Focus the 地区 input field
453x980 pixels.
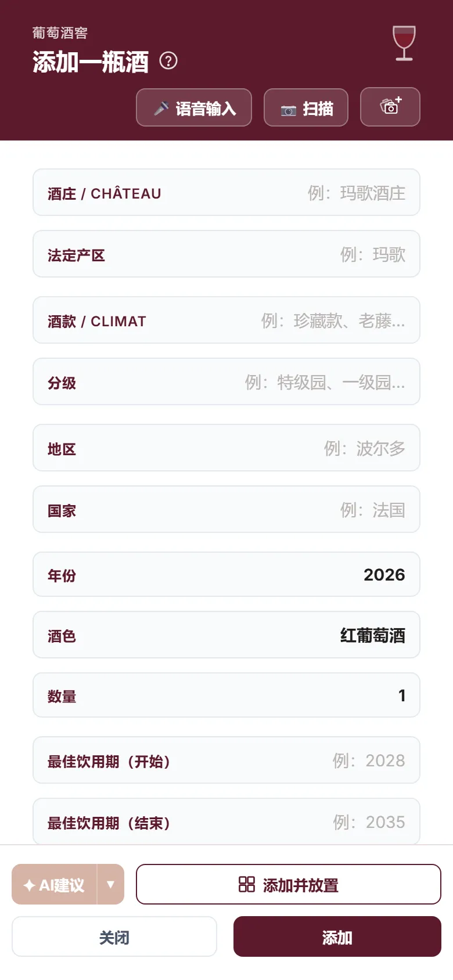click(x=227, y=448)
